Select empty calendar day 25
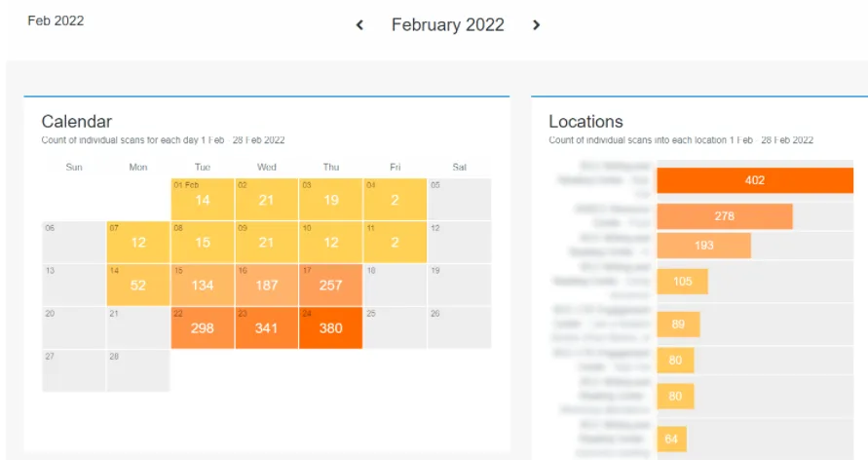This screenshot has height=460, width=868. pyautogui.click(x=396, y=327)
